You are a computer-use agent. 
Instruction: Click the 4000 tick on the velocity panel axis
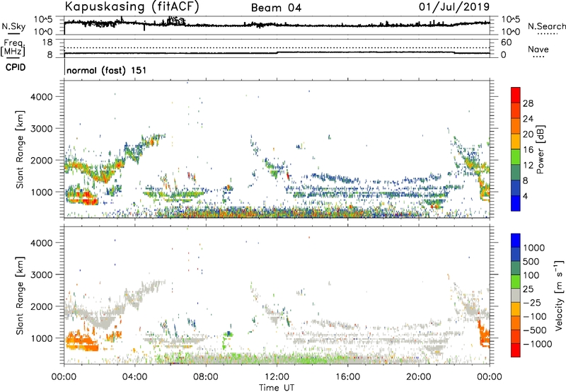(x=42, y=243)
